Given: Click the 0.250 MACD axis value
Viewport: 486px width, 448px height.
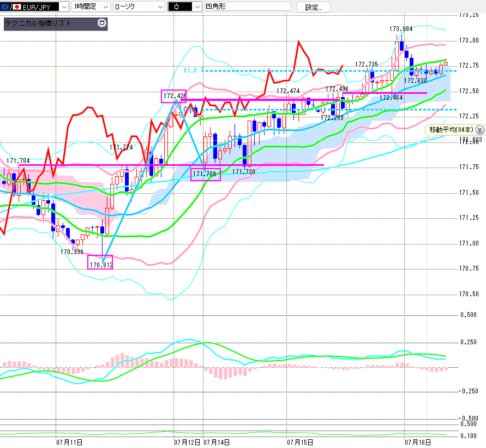Looking at the screenshot, I should point(469,342).
